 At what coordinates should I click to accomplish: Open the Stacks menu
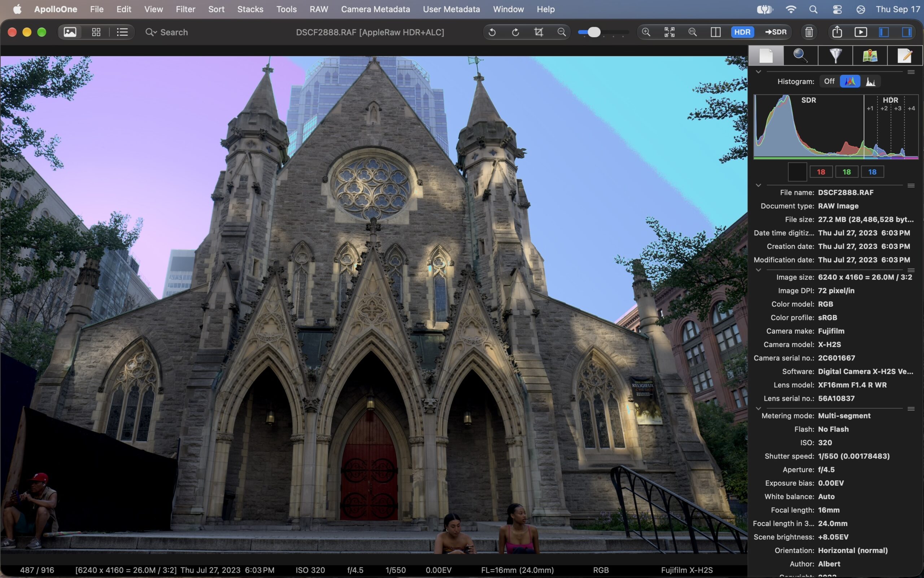250,9
